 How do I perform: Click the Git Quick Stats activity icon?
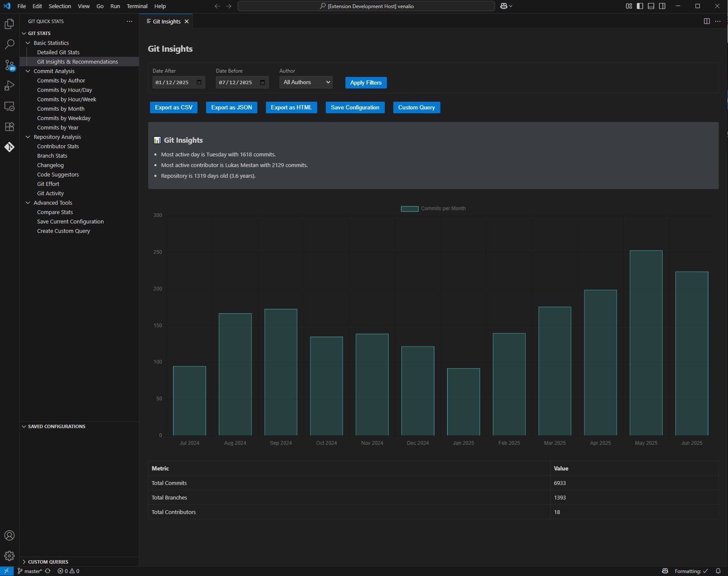[9, 147]
